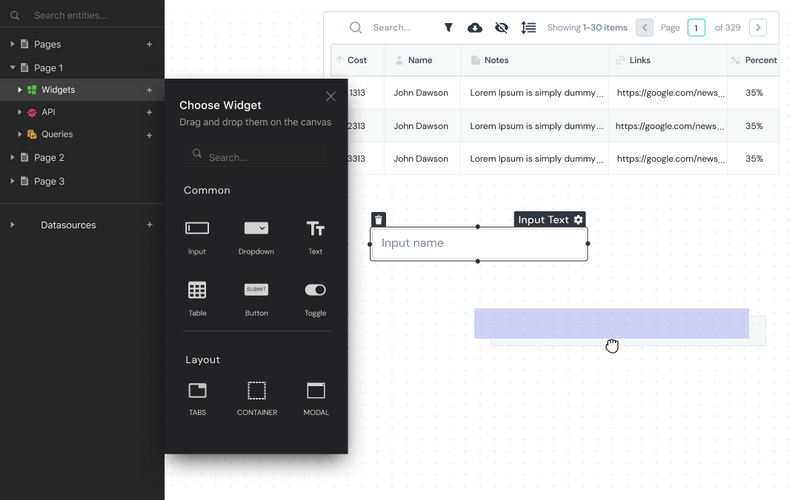Select the Table widget icon
Viewport: 800px width, 500px height.
[197, 290]
